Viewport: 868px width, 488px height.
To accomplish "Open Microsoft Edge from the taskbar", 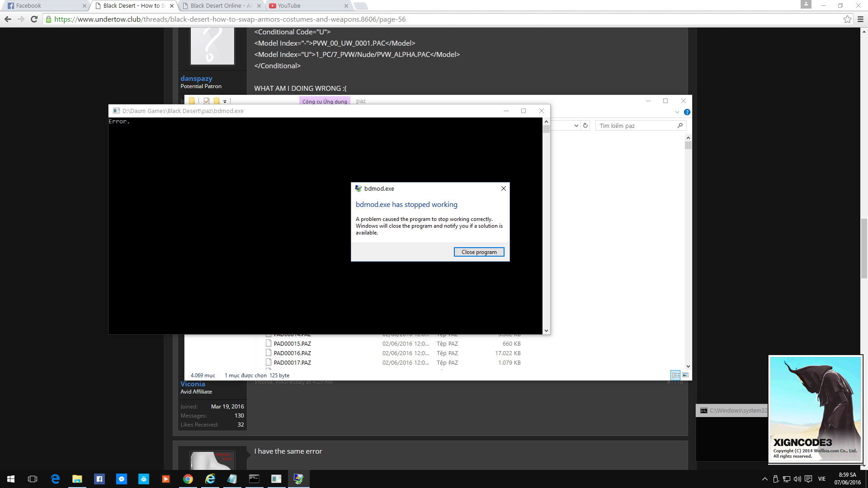I will click(55, 479).
